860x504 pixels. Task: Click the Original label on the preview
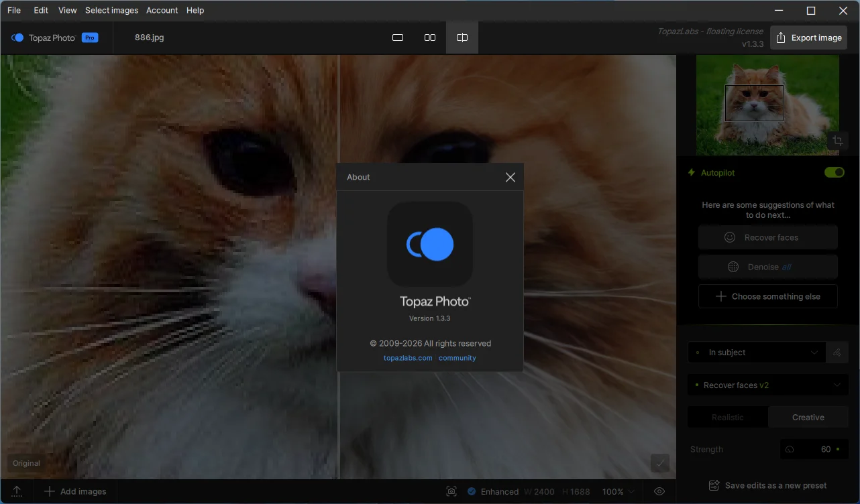[x=27, y=463]
